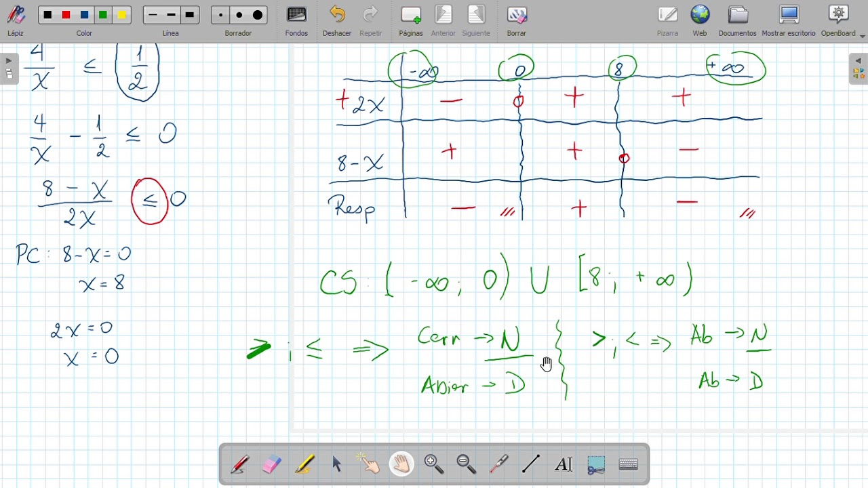
Task: Add a new page with Páginas
Action: [x=411, y=20]
